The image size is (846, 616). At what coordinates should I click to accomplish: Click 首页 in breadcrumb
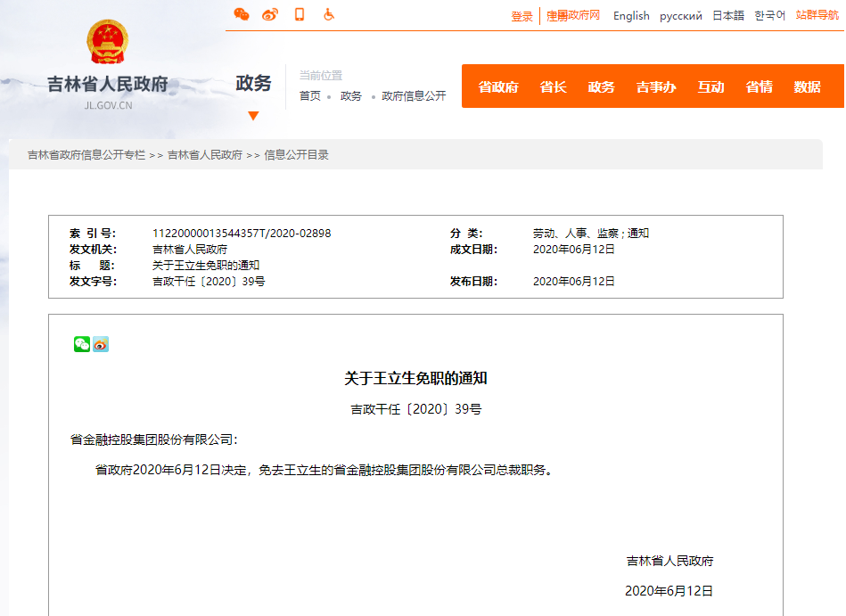(309, 96)
